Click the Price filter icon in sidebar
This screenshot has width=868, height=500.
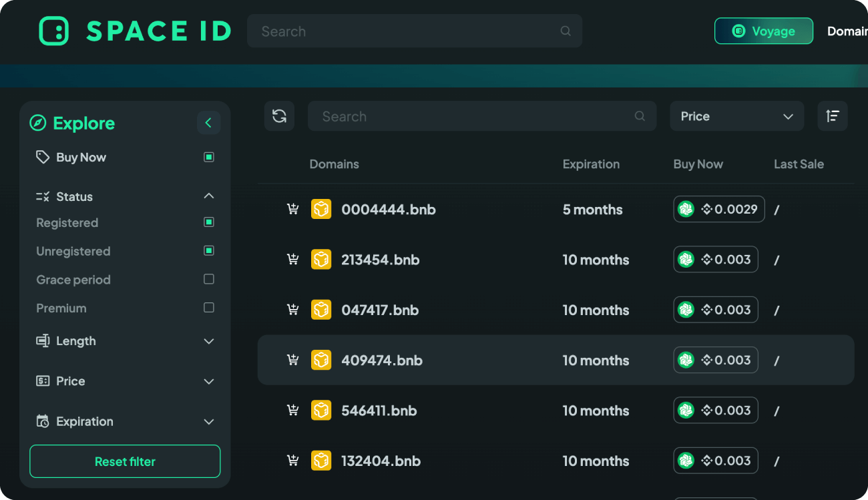pyautogui.click(x=43, y=381)
